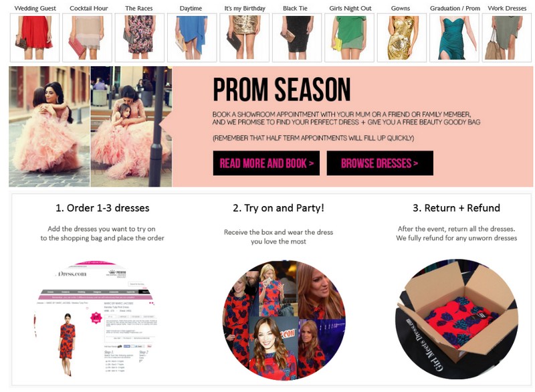The width and height of the screenshot is (535, 392).
Task: Select the Work Dresses thumbnail
Action: tap(507, 37)
